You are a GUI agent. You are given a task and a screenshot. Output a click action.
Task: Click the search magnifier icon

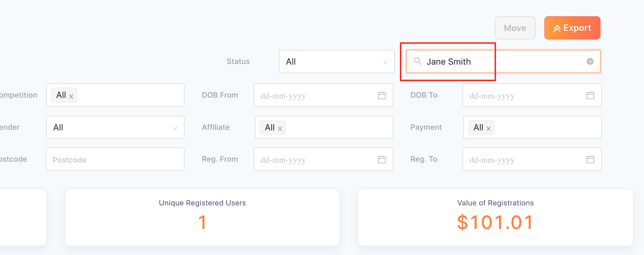point(417,61)
